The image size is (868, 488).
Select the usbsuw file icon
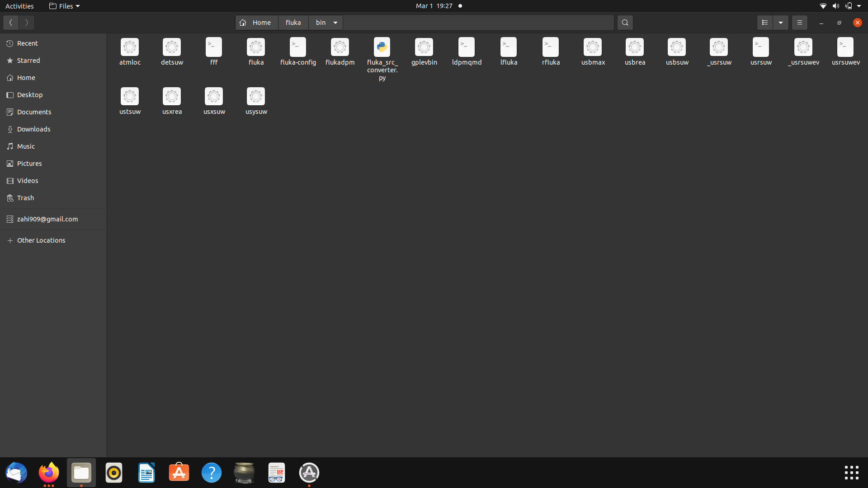click(x=677, y=47)
